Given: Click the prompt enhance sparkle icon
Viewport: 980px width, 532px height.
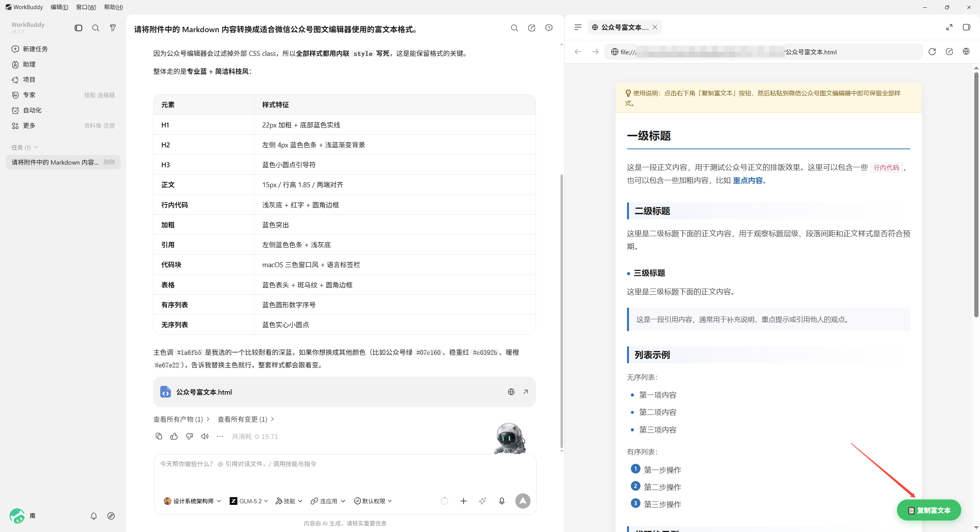Looking at the screenshot, I should [483, 501].
